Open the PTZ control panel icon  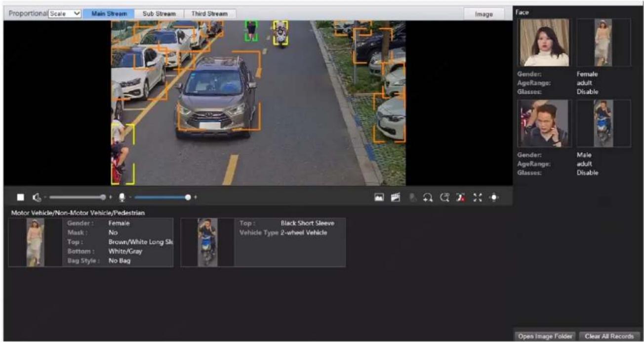(493, 197)
